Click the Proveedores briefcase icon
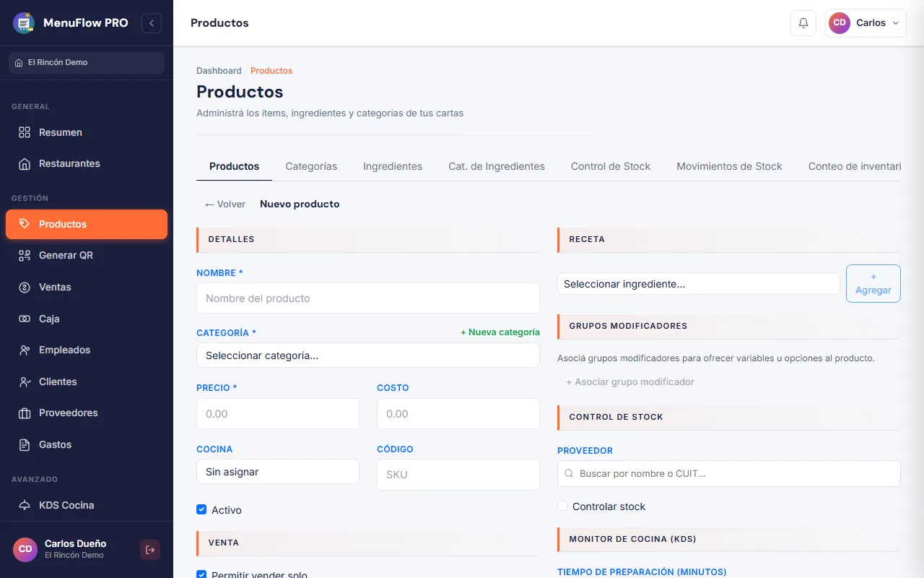The height and width of the screenshot is (578, 924). (25, 413)
